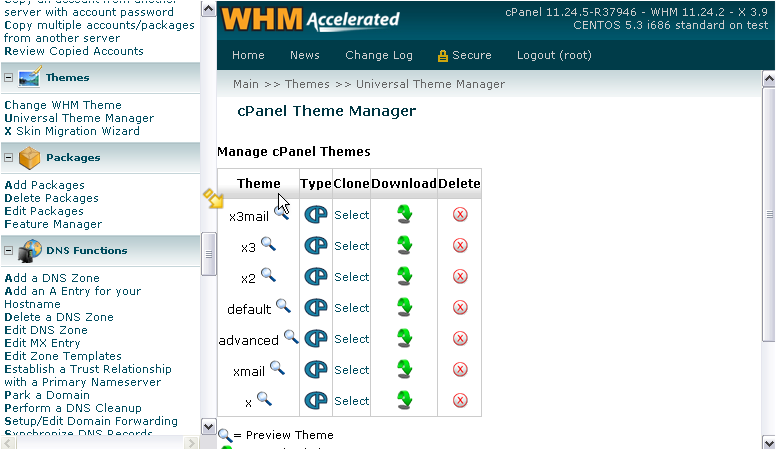Open Change WHM Theme link

pos(63,105)
